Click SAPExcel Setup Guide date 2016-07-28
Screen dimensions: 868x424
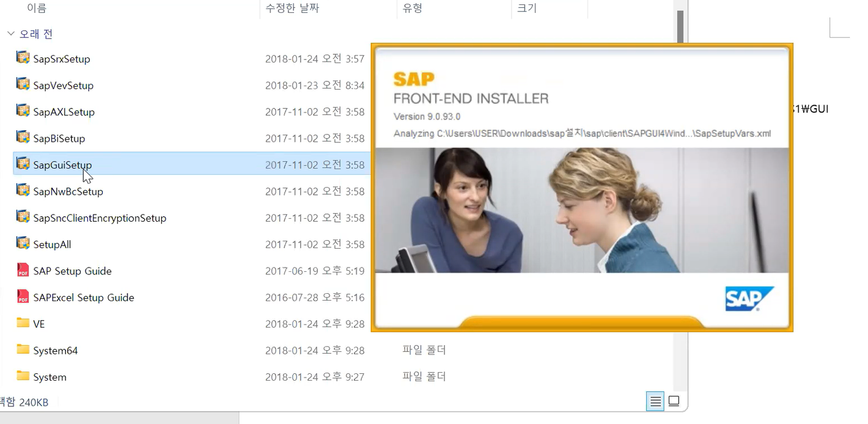tap(315, 298)
